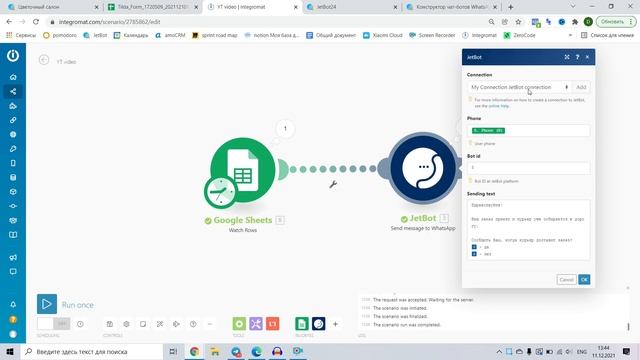
Task: Open the more options ellipsis in Controls
Action: (210, 324)
